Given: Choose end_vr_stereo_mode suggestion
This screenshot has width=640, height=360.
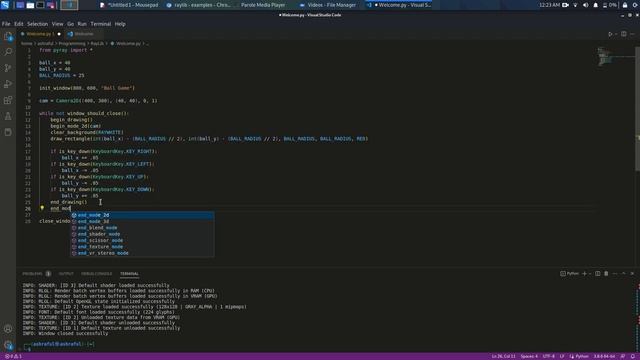Looking at the screenshot, I should pyautogui.click(x=142, y=253).
